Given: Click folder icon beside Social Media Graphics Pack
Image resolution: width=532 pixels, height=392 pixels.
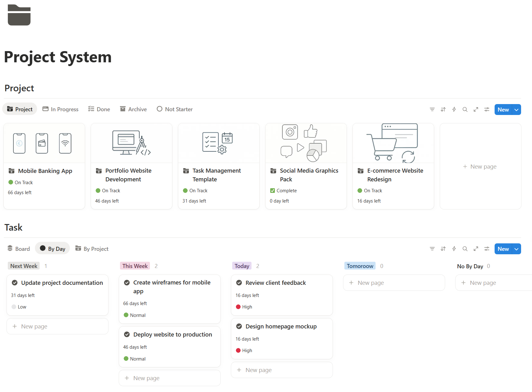Looking at the screenshot, I should click(273, 171).
